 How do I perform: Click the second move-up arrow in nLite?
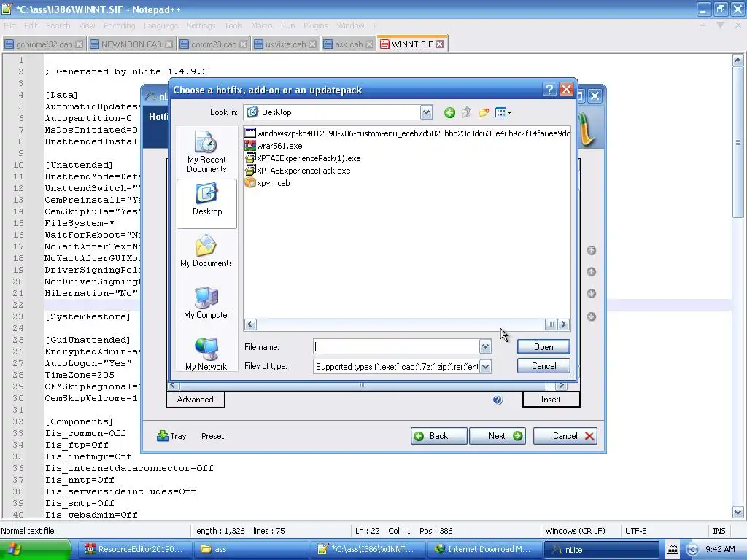(591, 272)
